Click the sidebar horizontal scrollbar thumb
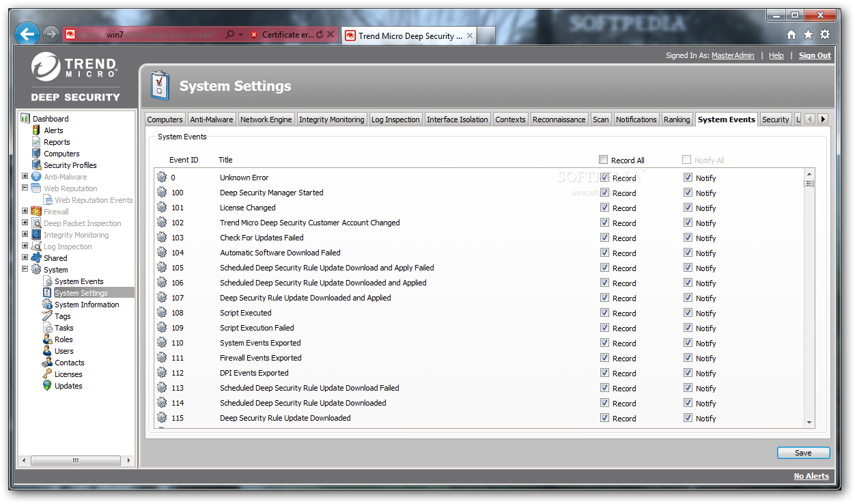 pos(75,460)
